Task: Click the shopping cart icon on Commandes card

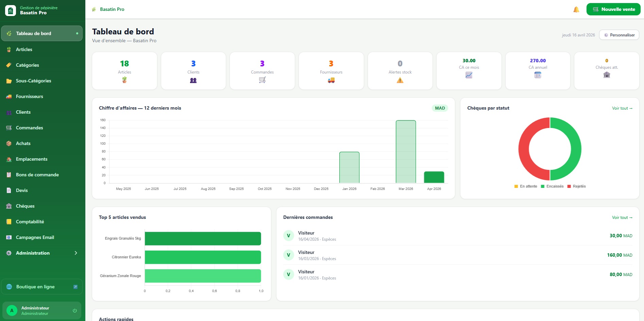Action: pos(262,80)
